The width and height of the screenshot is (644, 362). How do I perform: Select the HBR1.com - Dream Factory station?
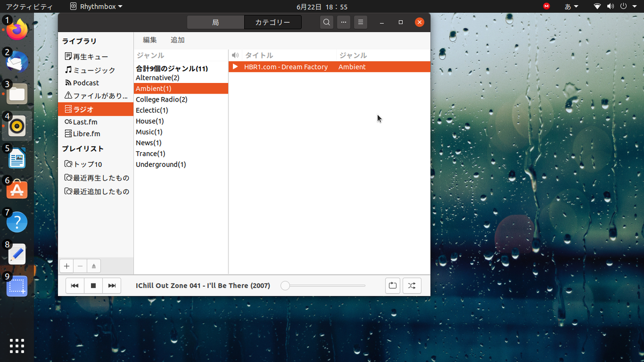coord(330,67)
